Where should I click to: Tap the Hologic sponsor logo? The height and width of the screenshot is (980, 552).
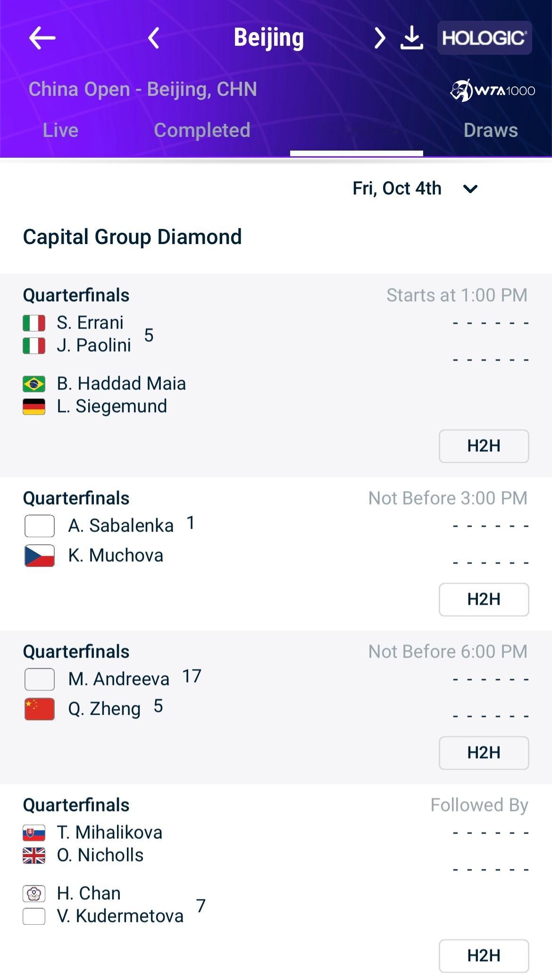click(484, 38)
